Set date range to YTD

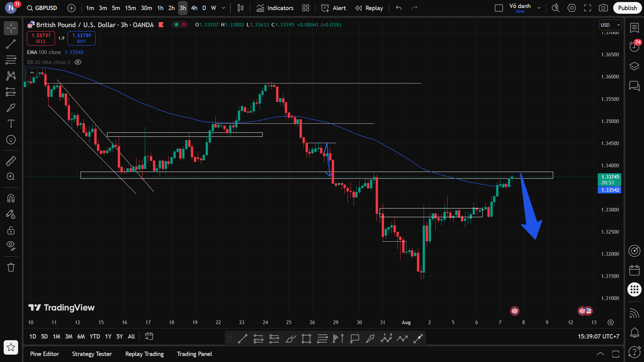click(95, 336)
